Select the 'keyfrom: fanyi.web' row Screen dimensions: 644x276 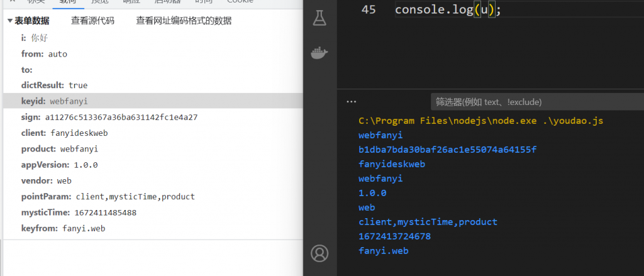[153, 228]
